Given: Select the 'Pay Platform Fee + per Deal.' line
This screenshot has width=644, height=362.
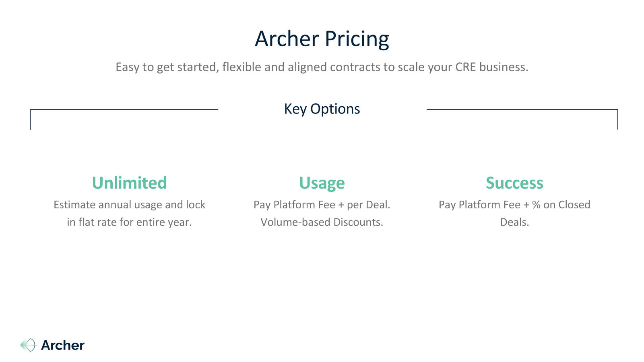Looking at the screenshot, I should 322,205.
